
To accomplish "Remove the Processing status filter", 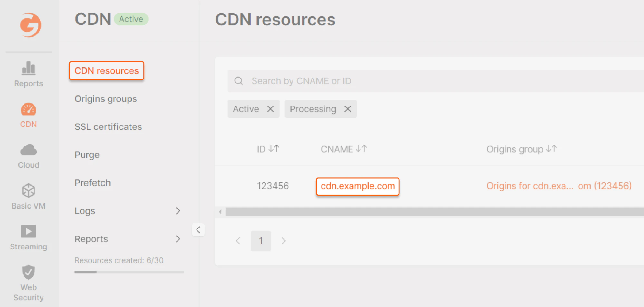I will point(347,109).
